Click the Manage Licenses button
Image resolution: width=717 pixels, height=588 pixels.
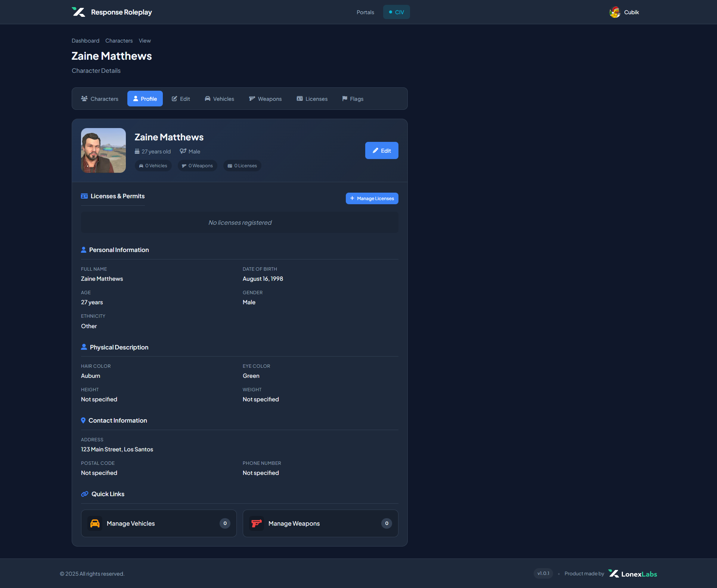click(372, 198)
